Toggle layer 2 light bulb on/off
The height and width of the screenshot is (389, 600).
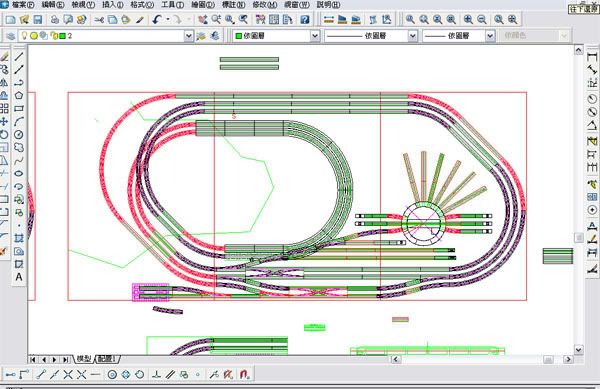pyautogui.click(x=24, y=36)
